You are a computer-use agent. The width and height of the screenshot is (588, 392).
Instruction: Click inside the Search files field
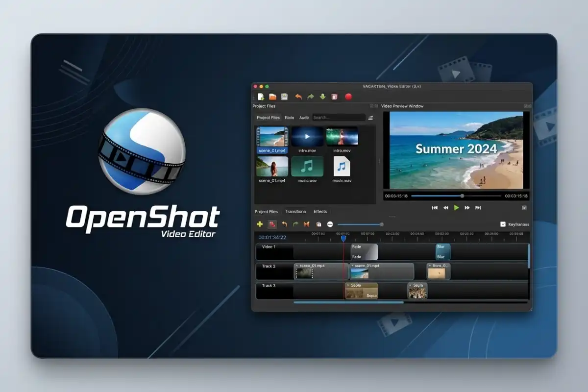point(339,118)
